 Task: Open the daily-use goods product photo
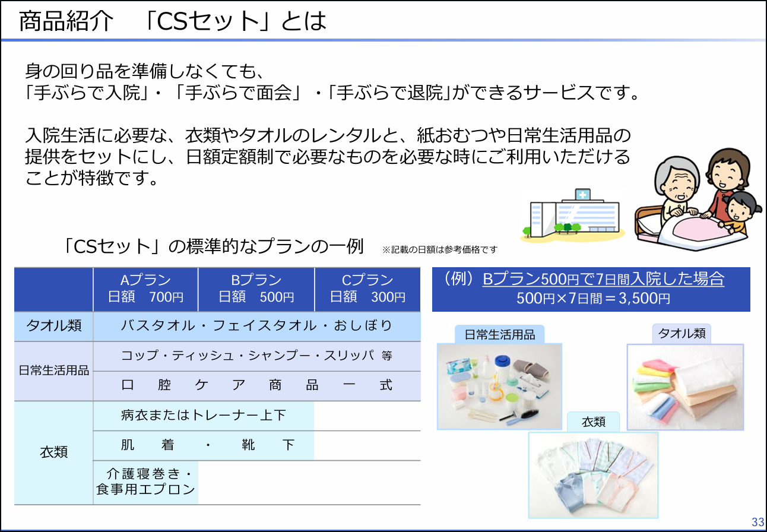pyautogui.click(x=499, y=387)
